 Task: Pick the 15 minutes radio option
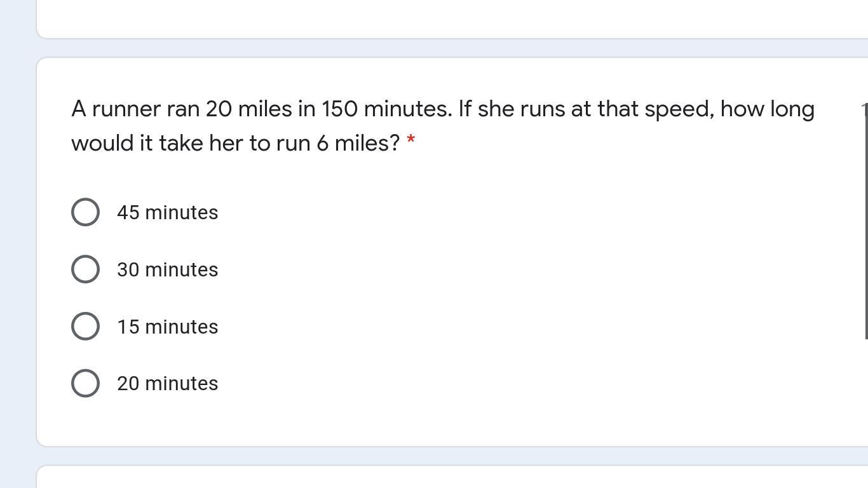coord(85,327)
